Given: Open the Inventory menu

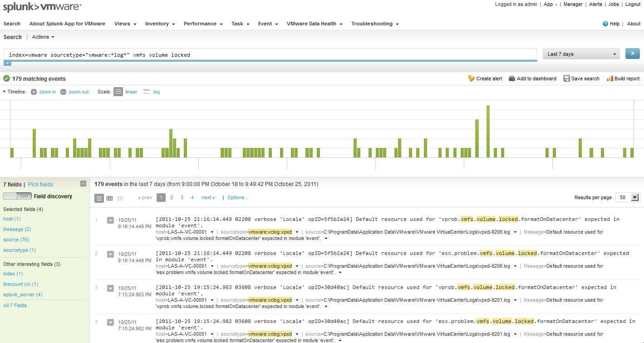Looking at the screenshot, I should [160, 24].
